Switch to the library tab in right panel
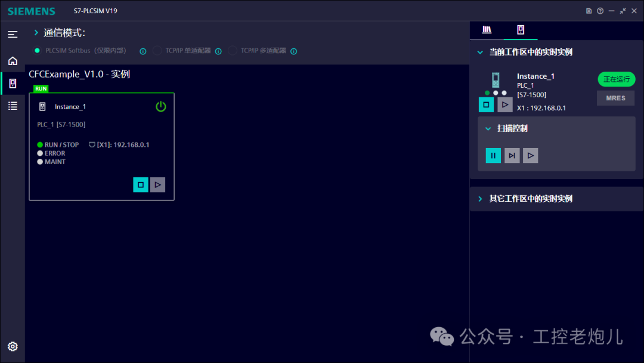This screenshot has height=363, width=644. coord(487,30)
